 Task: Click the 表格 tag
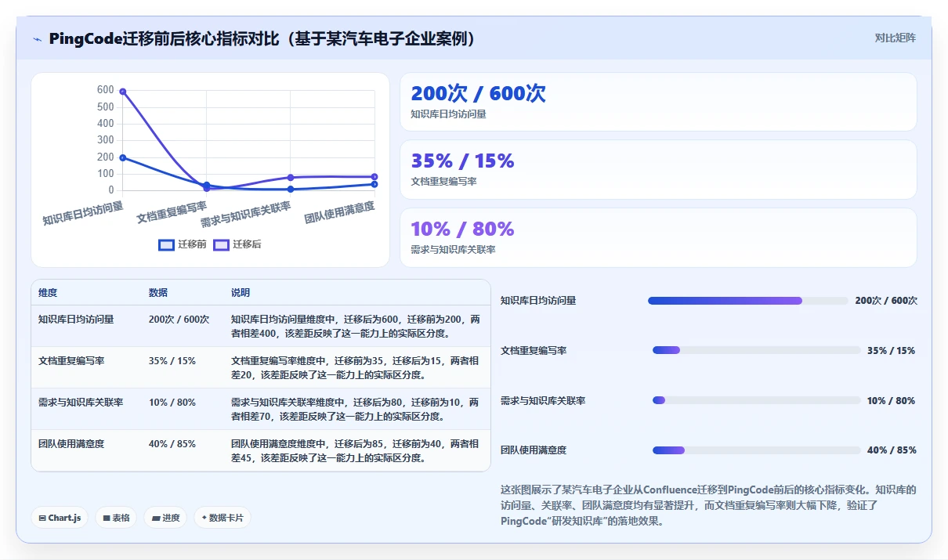click(117, 518)
